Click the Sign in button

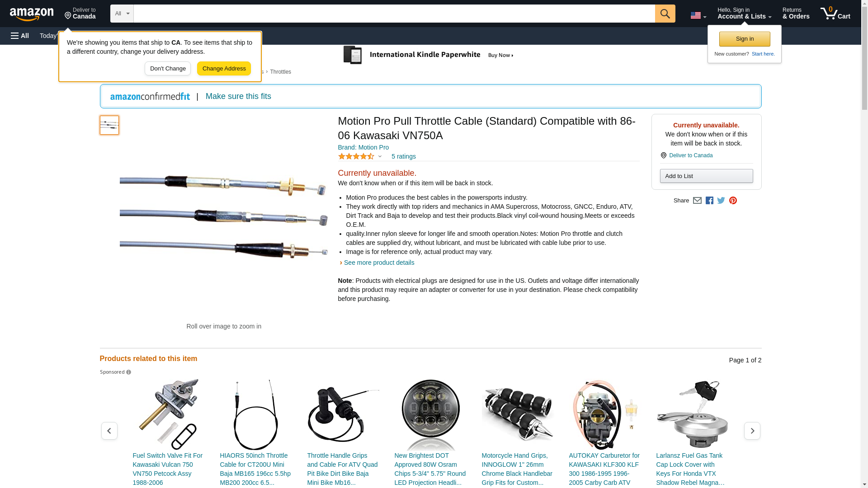[745, 39]
